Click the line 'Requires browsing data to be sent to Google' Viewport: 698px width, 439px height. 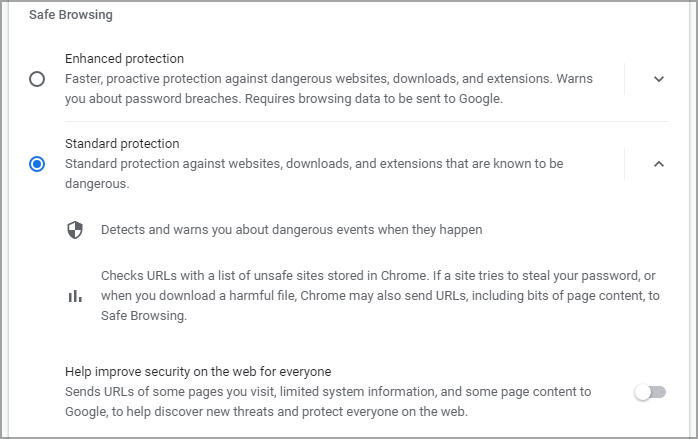(373, 99)
